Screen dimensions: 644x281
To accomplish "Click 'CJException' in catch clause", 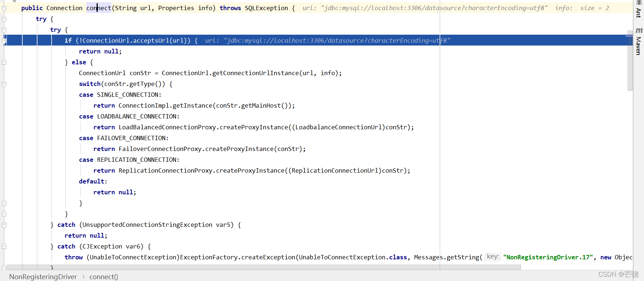I will point(102,246).
